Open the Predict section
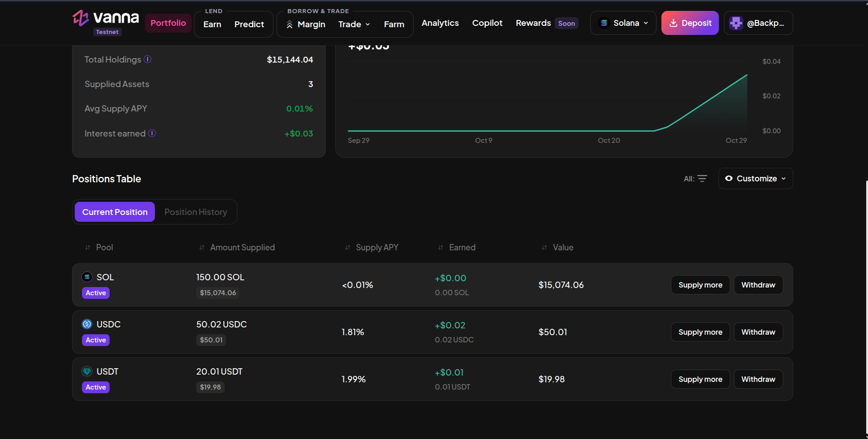Image resolution: width=868 pixels, height=439 pixels. pyautogui.click(x=249, y=24)
